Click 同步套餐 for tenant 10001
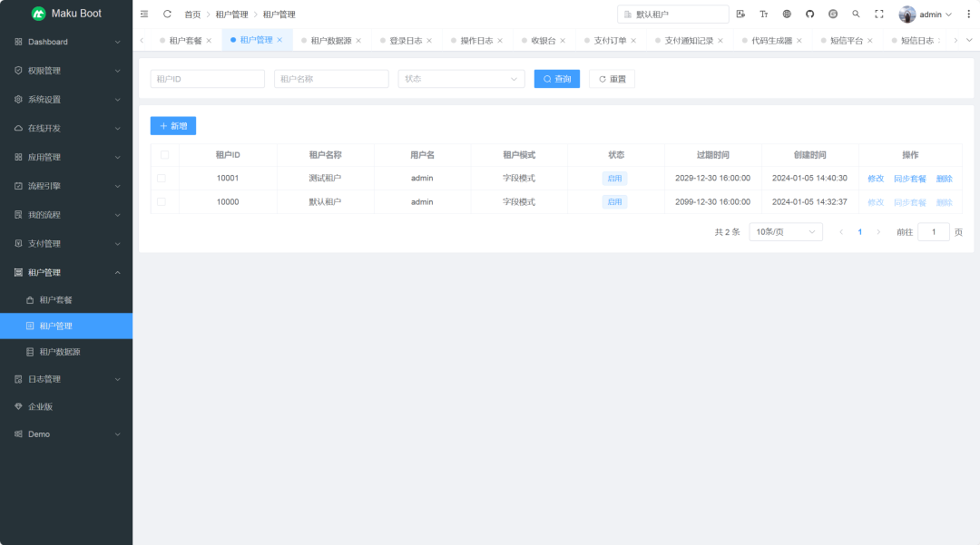This screenshot has width=980, height=545. point(910,179)
